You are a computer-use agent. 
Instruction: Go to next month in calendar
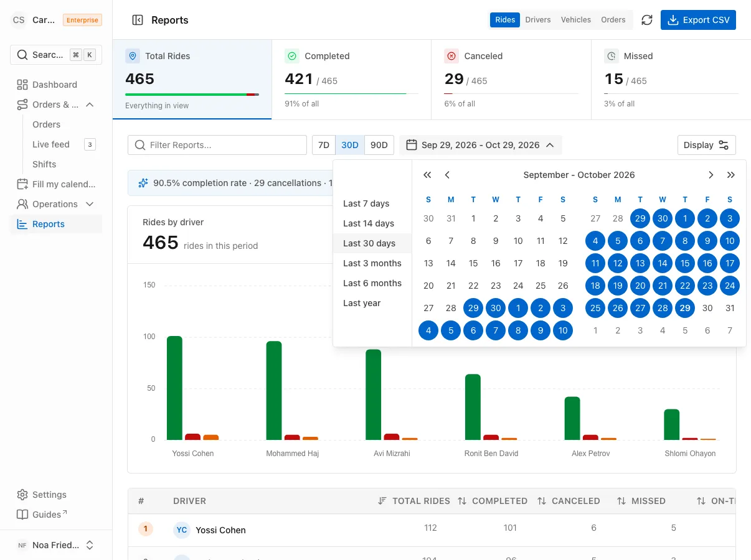pyautogui.click(x=711, y=175)
